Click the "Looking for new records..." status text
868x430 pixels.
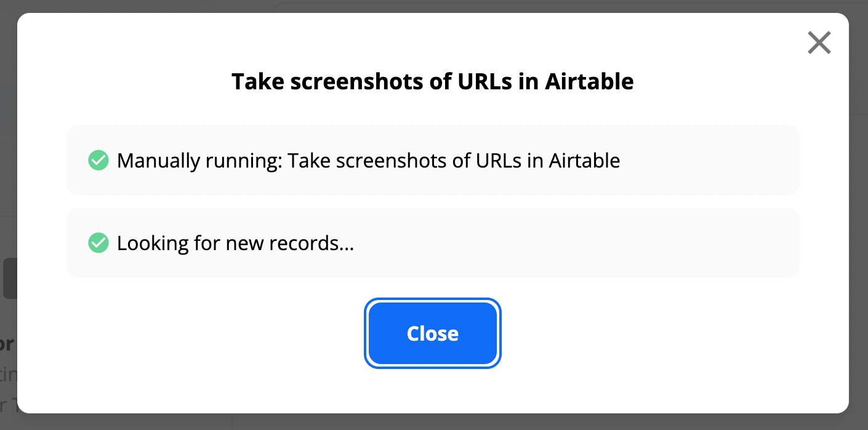click(235, 243)
